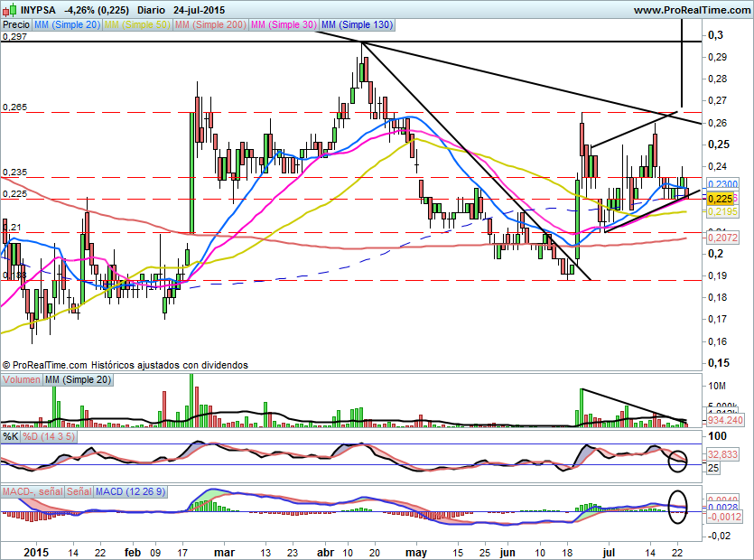Click the 2015 year label on time axis

pos(36,552)
